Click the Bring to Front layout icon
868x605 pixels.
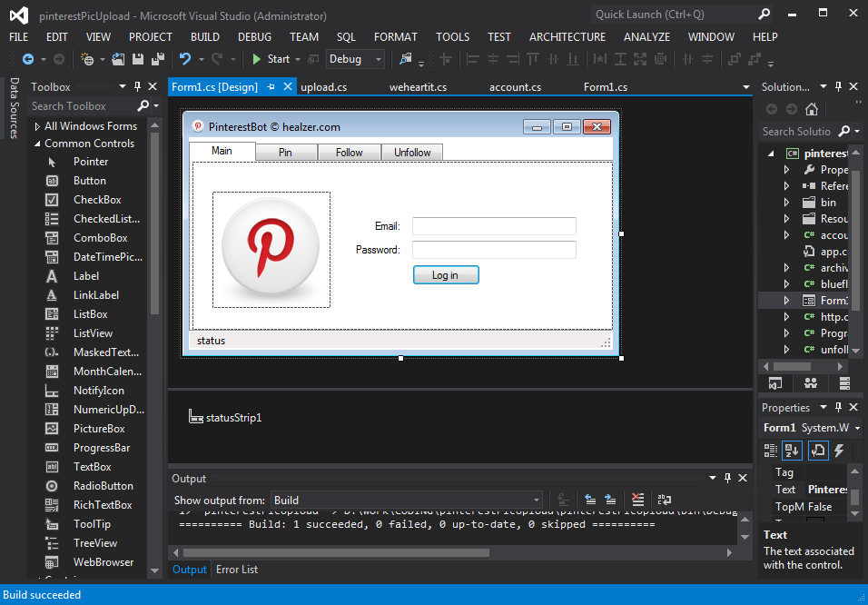pyautogui.click(x=734, y=59)
